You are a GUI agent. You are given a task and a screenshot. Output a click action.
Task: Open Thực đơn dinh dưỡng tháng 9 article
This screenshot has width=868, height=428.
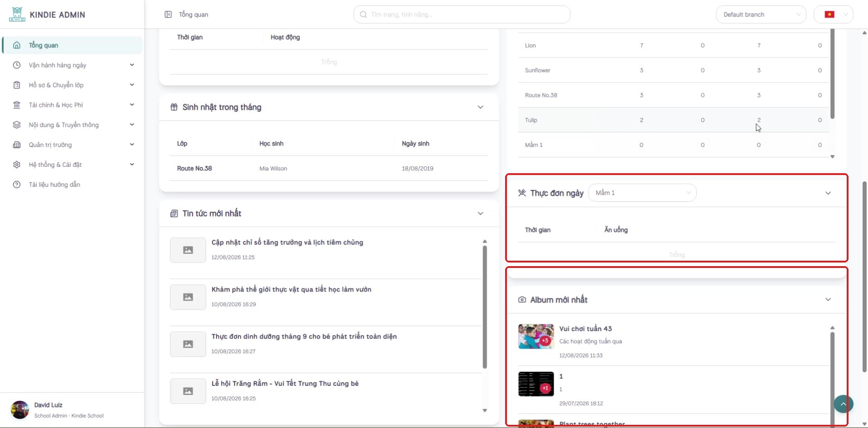click(304, 337)
